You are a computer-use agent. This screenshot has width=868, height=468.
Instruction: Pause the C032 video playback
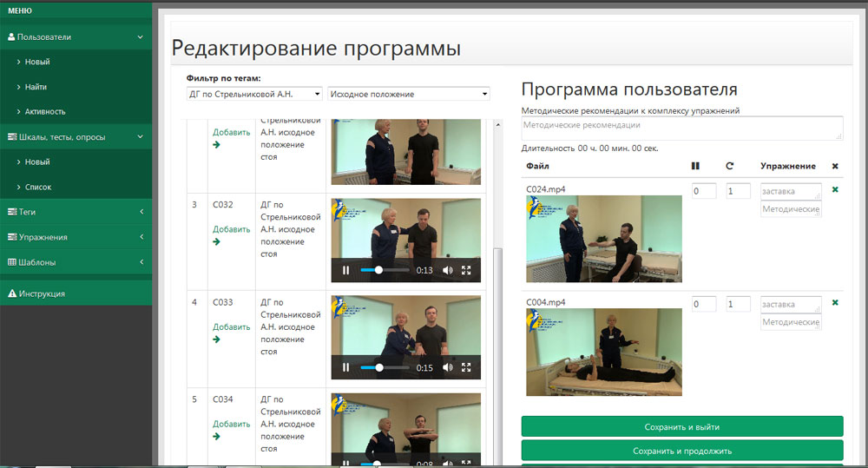pyautogui.click(x=346, y=270)
